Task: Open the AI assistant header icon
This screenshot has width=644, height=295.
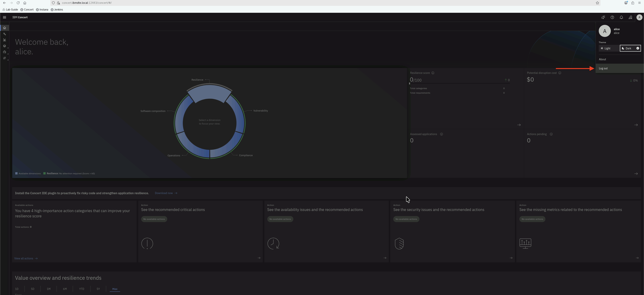Action: pyautogui.click(x=603, y=17)
